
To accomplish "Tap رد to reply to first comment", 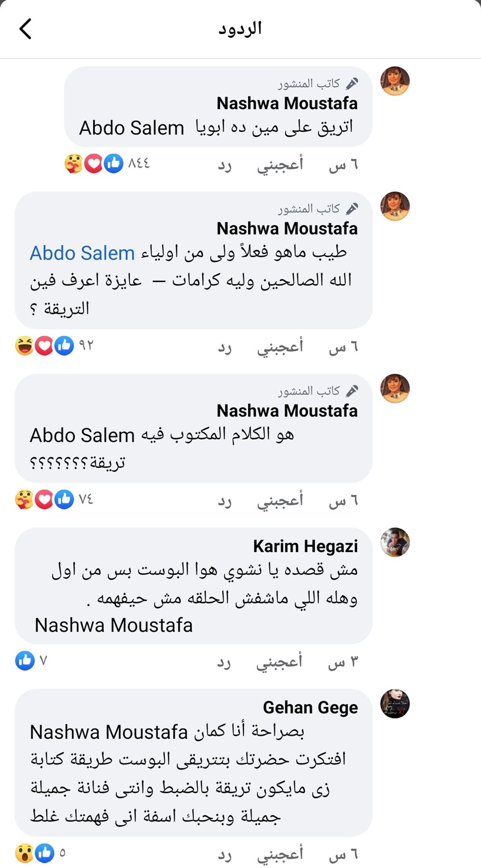I will [225, 164].
